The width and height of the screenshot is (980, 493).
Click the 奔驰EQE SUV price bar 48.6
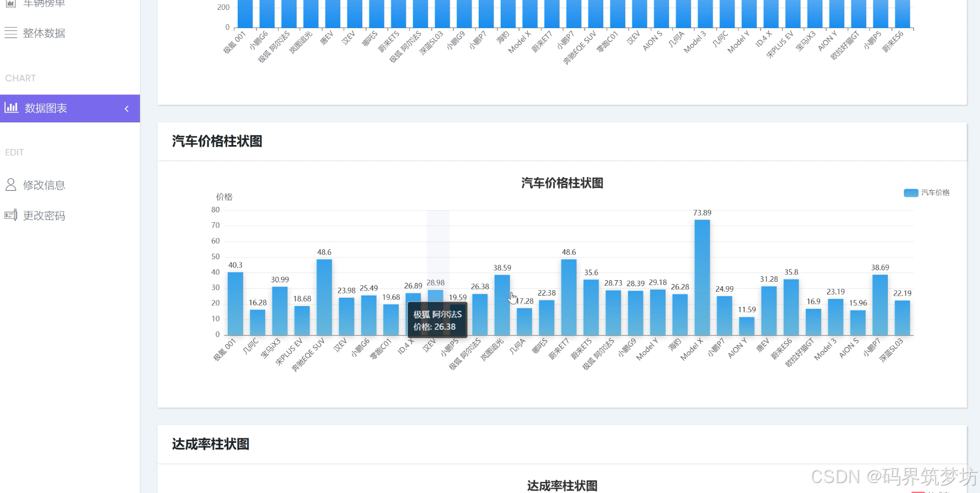[324, 297]
